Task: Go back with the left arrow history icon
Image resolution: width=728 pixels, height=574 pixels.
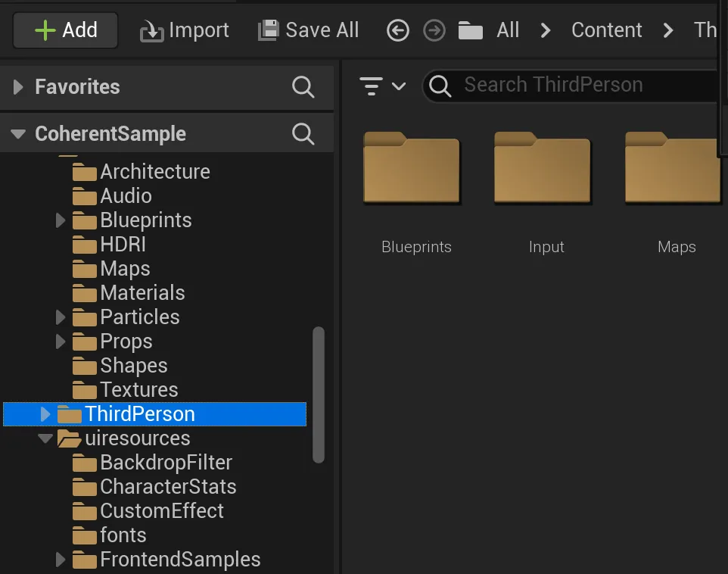Action: [398, 30]
